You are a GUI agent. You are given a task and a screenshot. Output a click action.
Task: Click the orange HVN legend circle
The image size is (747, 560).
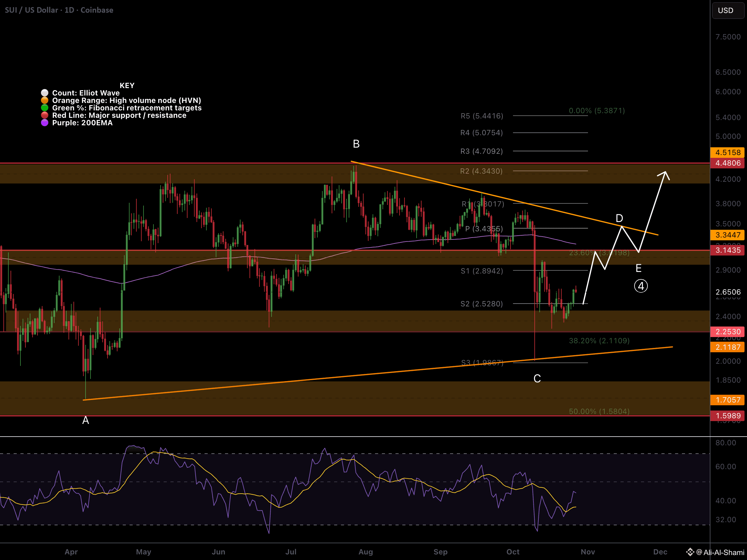click(x=45, y=100)
